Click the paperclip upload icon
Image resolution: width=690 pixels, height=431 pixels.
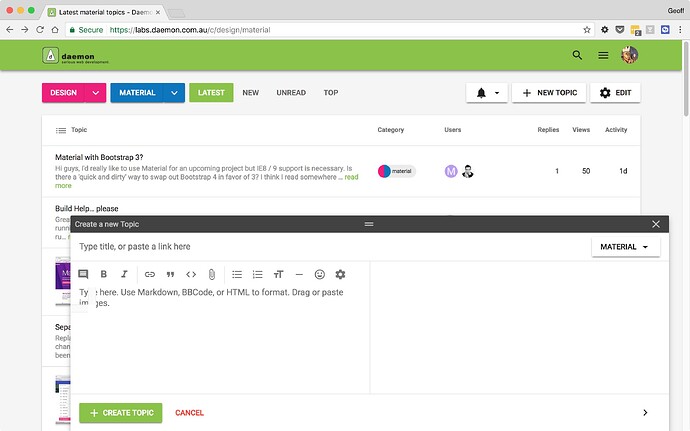(212, 274)
